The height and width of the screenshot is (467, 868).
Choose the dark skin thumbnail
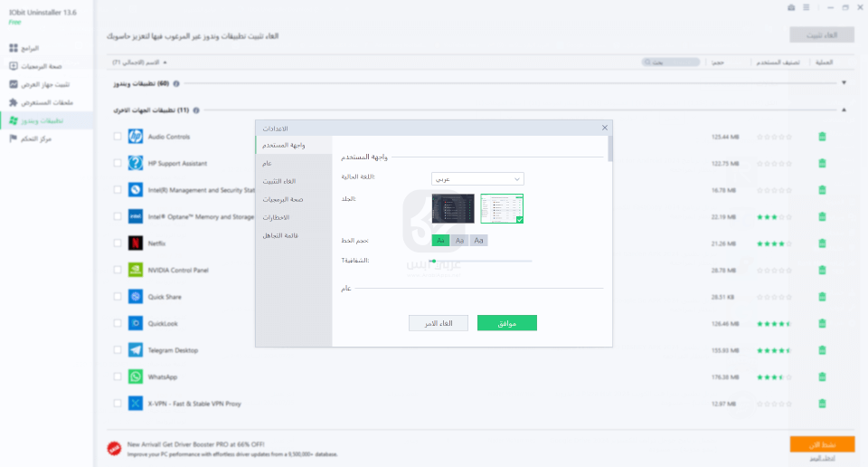click(453, 208)
